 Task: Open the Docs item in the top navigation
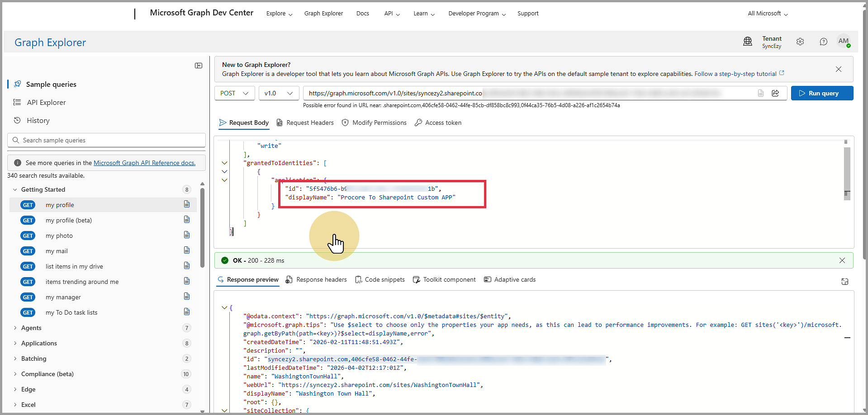pos(362,13)
